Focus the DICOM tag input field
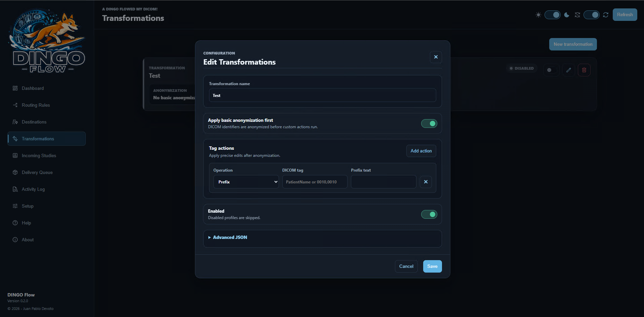 315,182
